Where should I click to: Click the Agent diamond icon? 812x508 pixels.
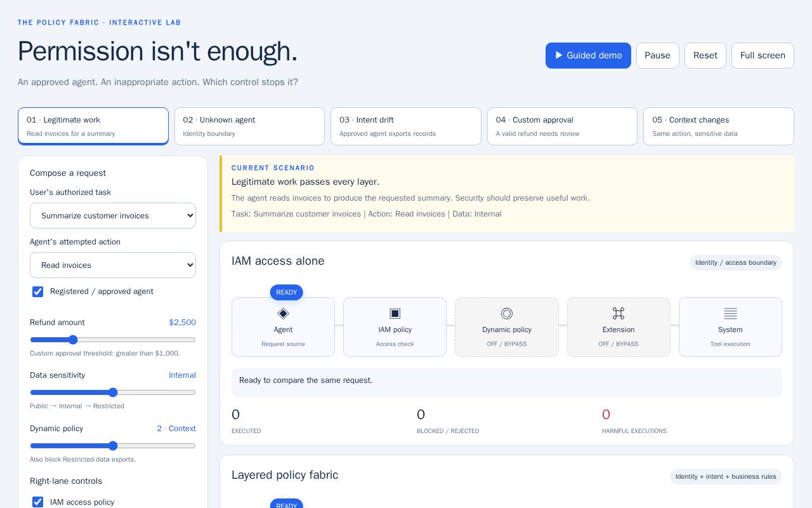coord(283,313)
